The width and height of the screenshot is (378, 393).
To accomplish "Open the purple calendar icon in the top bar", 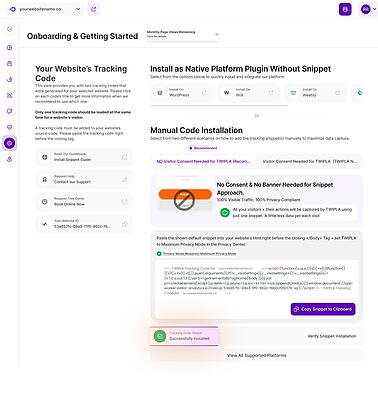I will pyautogui.click(x=345, y=9).
